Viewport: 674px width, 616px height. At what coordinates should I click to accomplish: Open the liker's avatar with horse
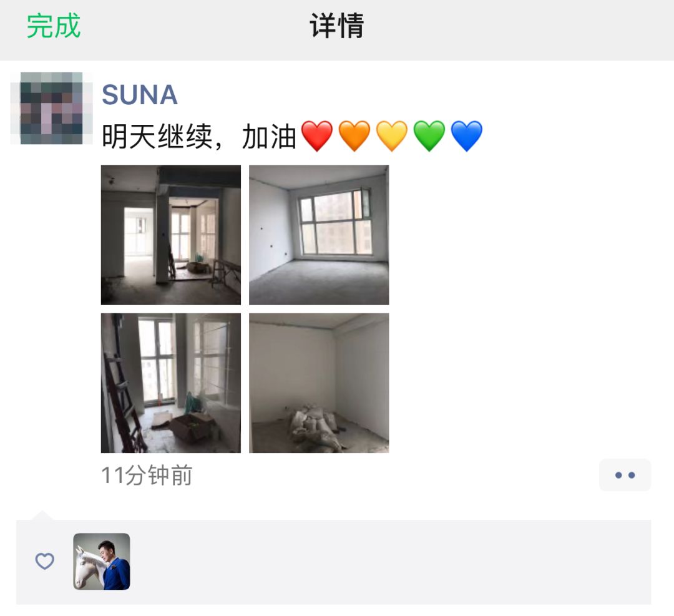point(102,562)
